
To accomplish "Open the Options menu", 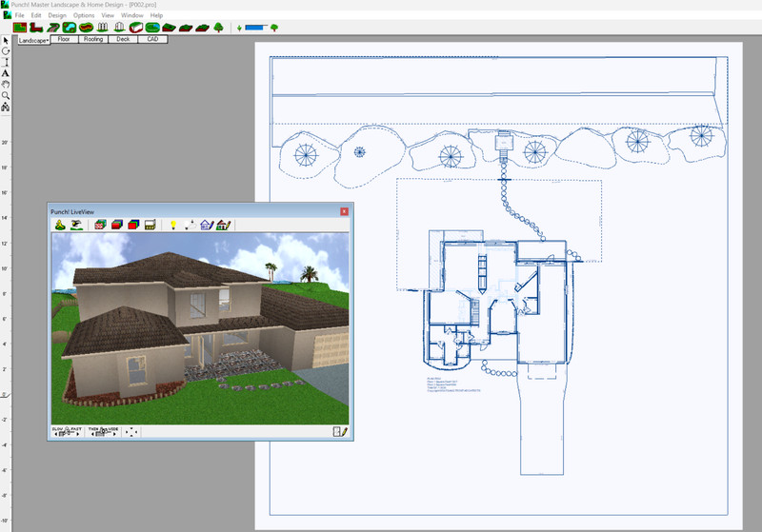I will click(x=84, y=15).
